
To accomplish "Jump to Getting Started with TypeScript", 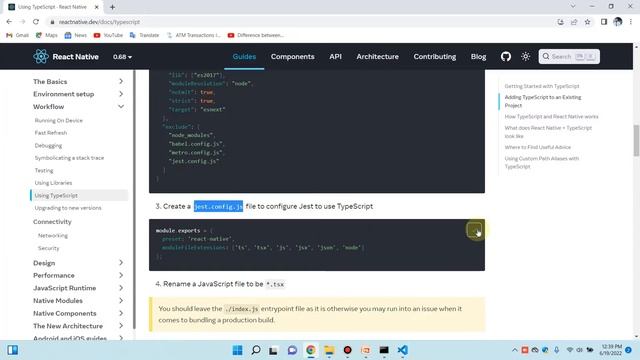I will click(542, 86).
